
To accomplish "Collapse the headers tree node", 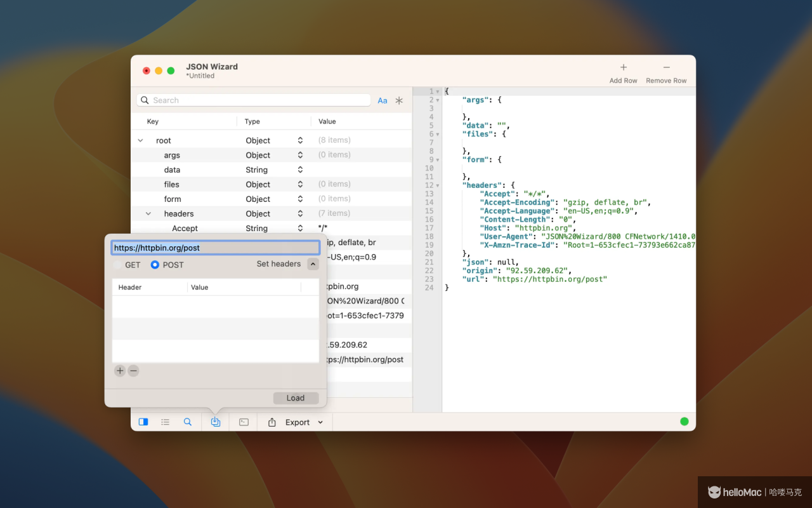I will click(x=148, y=214).
